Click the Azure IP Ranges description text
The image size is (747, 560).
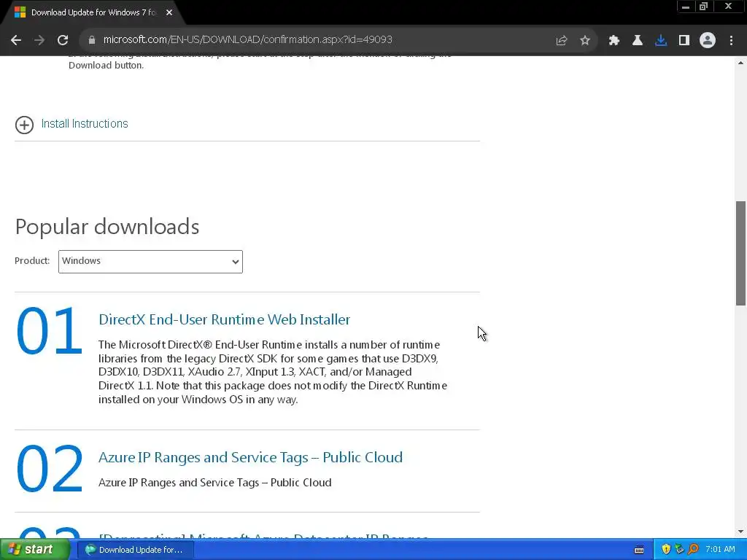[215, 483]
